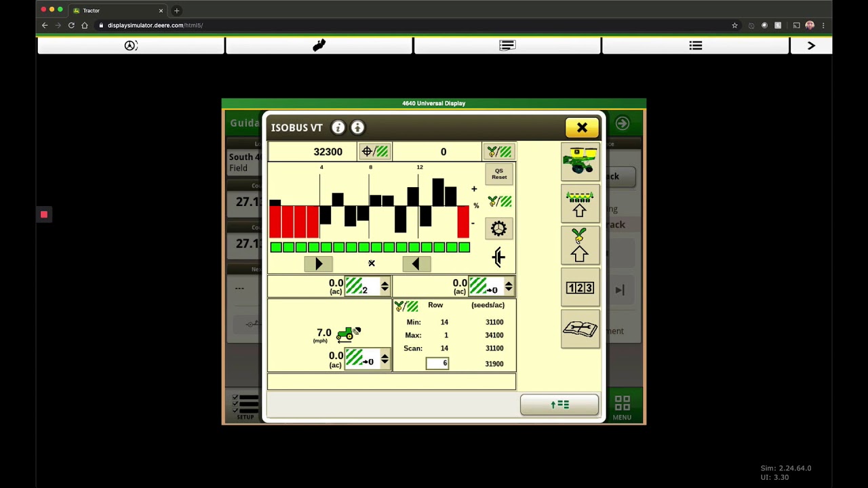Click the QS Reset button
The image size is (868, 488).
499,174
